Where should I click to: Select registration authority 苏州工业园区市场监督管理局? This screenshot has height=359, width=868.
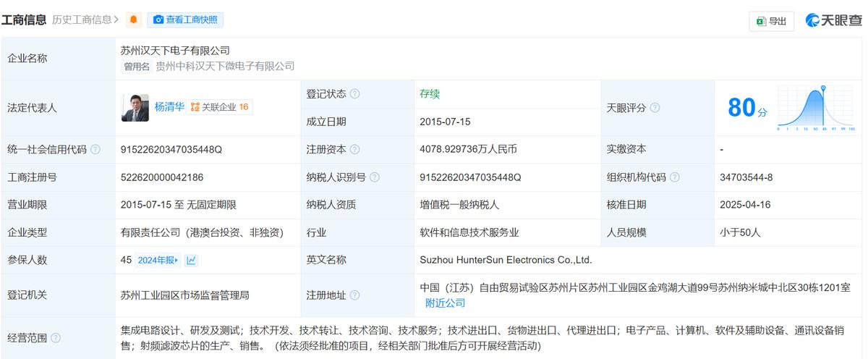point(185,295)
